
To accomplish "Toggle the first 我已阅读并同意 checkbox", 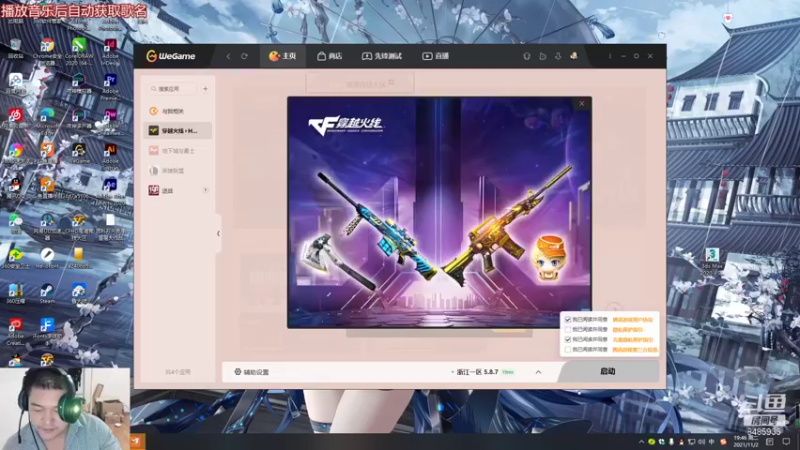I will point(568,319).
